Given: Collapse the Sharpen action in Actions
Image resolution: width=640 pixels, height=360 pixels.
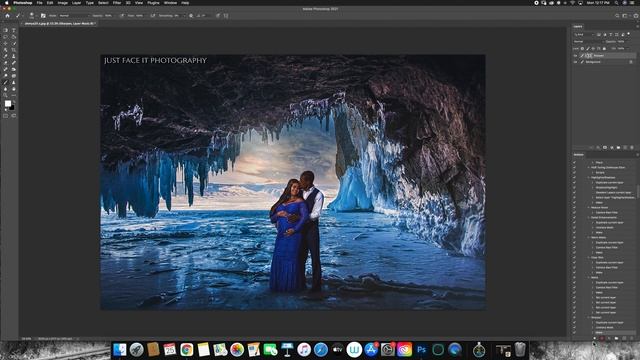Looking at the screenshot, I should tap(589, 317).
